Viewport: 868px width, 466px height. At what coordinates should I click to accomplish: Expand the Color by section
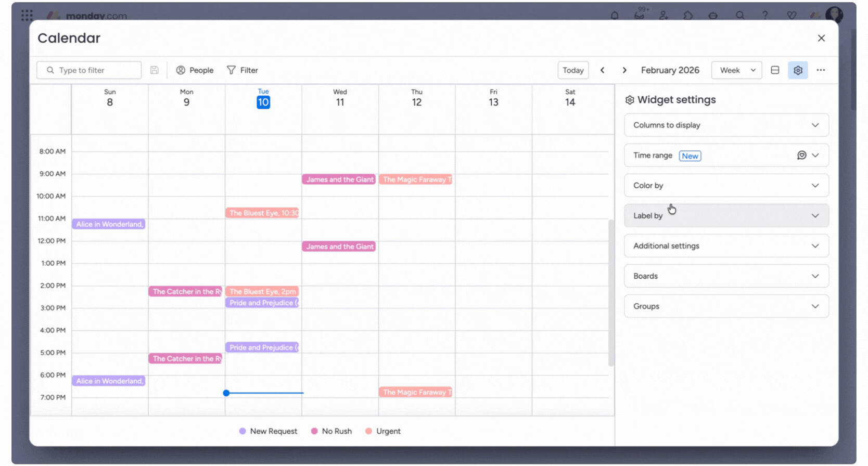click(726, 186)
